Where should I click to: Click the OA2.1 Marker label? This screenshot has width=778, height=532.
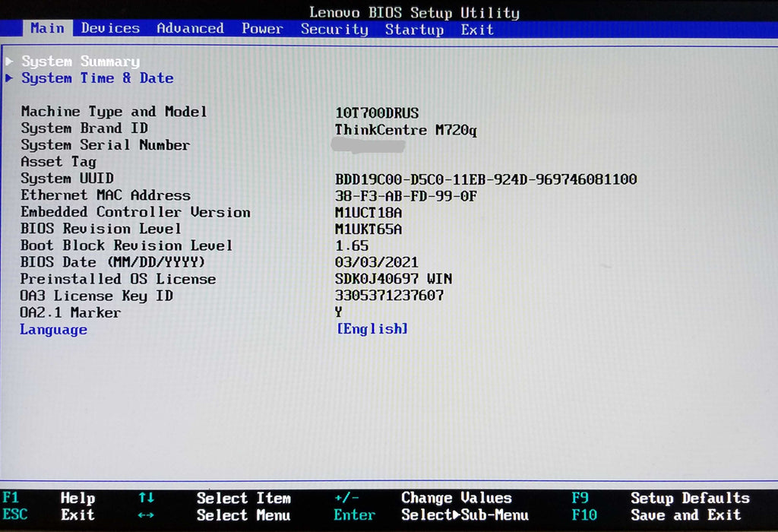tap(71, 312)
